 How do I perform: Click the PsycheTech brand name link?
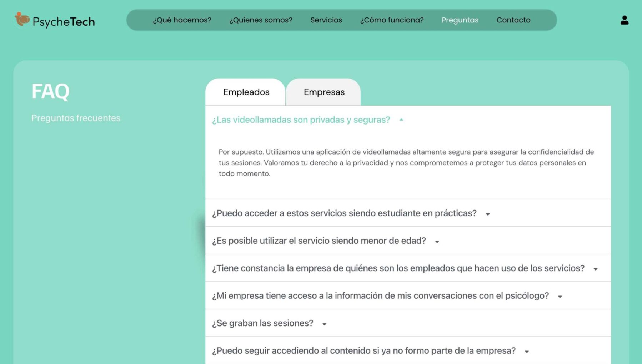(x=64, y=21)
